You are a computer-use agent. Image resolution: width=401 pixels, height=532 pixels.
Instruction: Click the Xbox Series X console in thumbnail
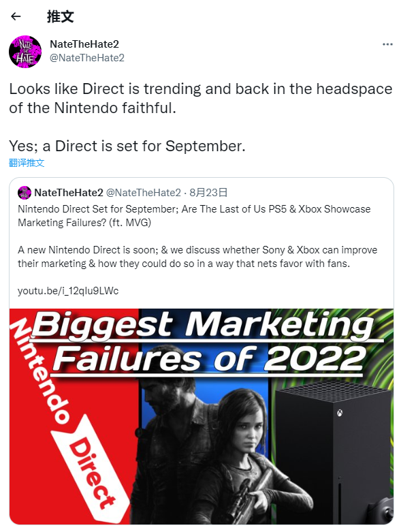pyautogui.click(x=332, y=454)
